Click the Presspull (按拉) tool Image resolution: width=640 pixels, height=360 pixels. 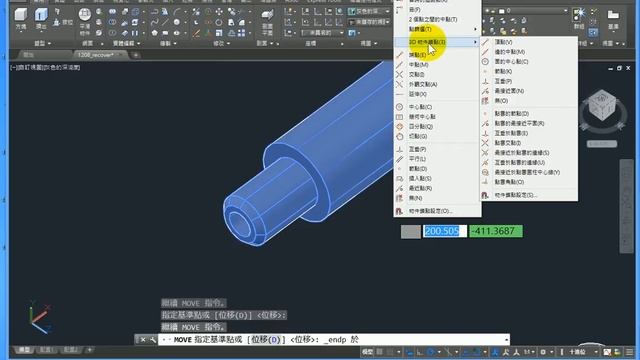(x=63, y=22)
